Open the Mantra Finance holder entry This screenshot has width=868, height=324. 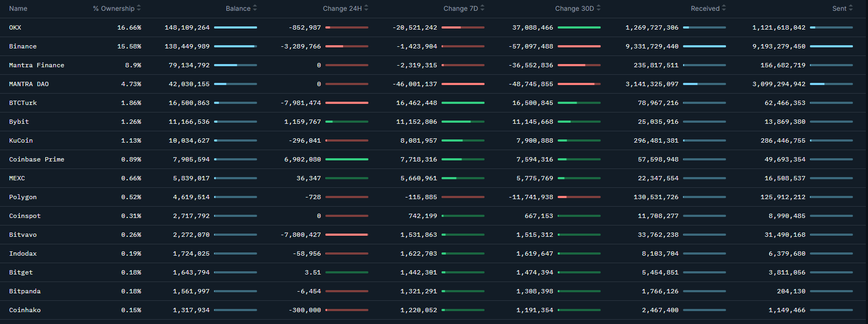37,65
